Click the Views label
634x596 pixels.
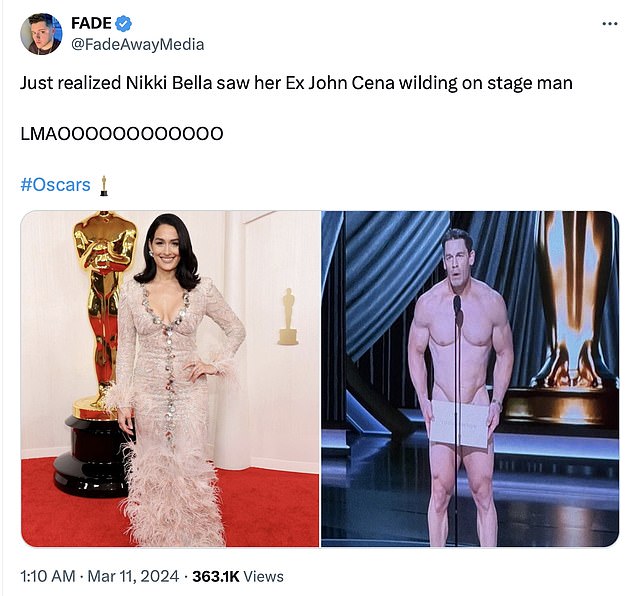[264, 576]
